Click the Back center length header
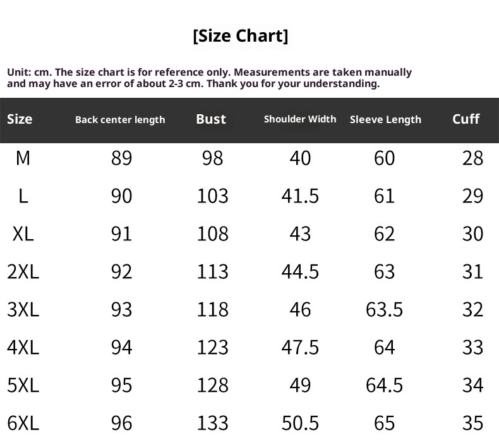Image resolution: width=499 pixels, height=448 pixels. pyautogui.click(x=120, y=120)
